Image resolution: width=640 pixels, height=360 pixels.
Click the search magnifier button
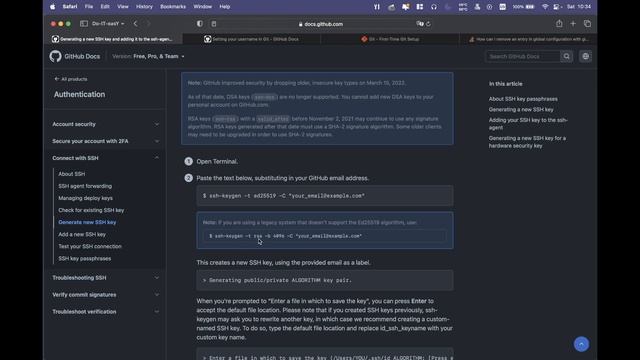coord(567,56)
